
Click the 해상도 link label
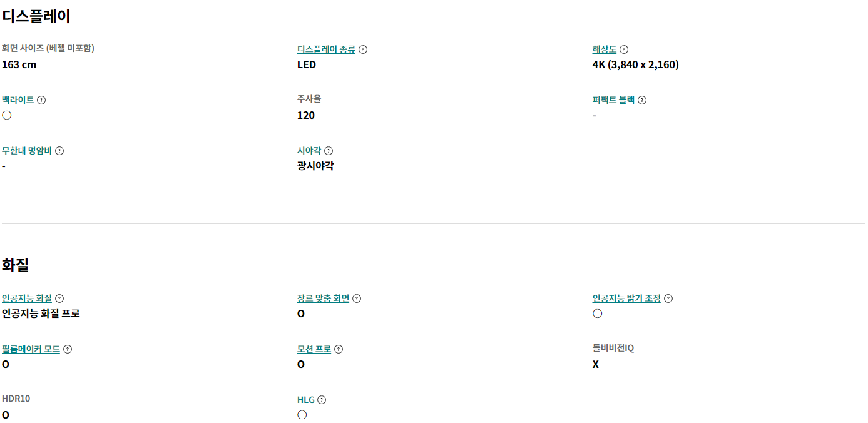click(x=605, y=49)
